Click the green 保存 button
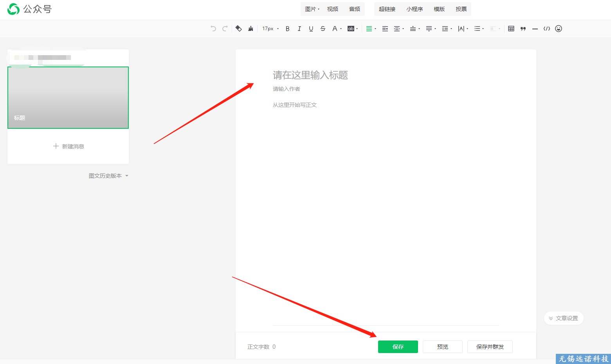611x364 pixels. [398, 347]
